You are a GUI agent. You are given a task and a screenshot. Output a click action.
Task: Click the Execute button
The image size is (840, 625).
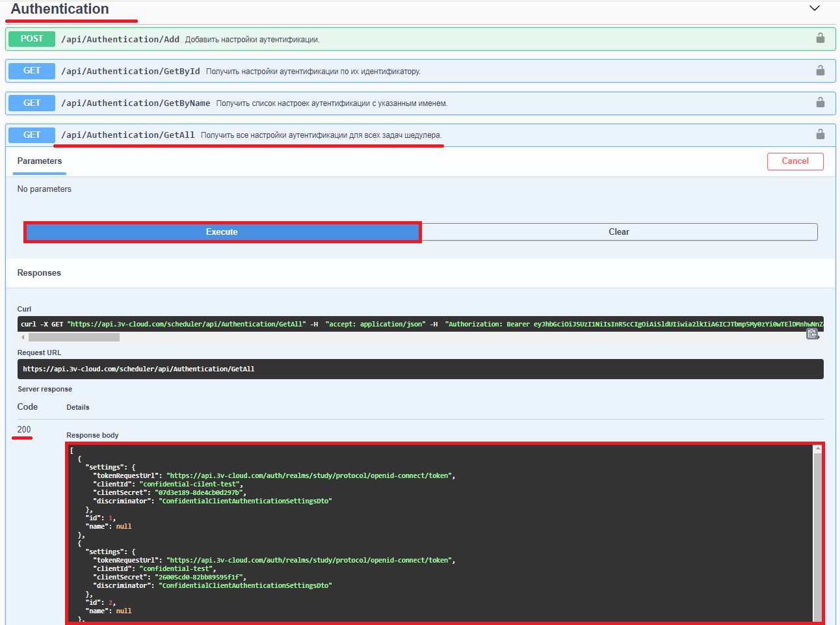222,232
